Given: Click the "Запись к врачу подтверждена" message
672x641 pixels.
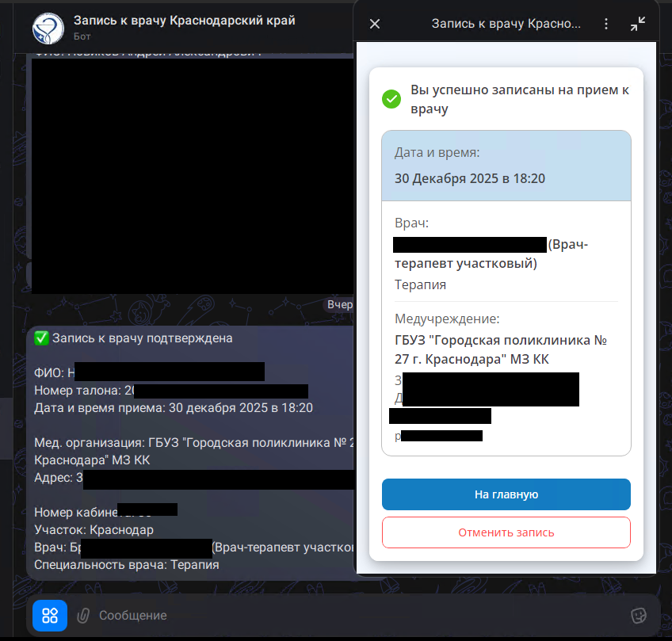Looking at the screenshot, I should click(x=143, y=338).
